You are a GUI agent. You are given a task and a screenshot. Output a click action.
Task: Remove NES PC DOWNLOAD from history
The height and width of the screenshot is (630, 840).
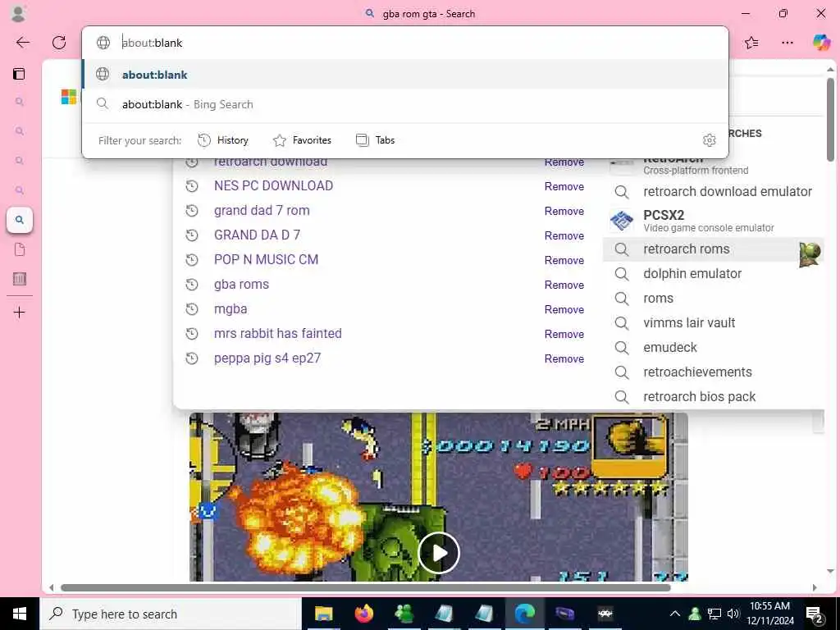point(564,186)
